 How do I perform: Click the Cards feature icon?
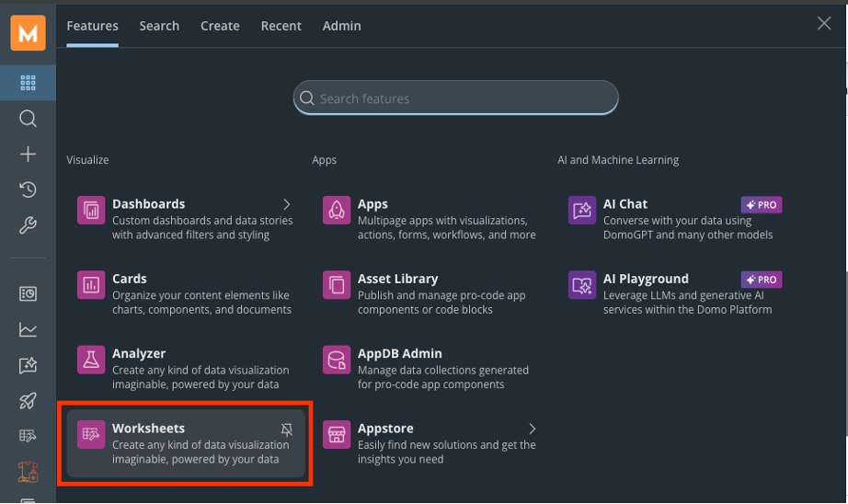pyautogui.click(x=91, y=284)
